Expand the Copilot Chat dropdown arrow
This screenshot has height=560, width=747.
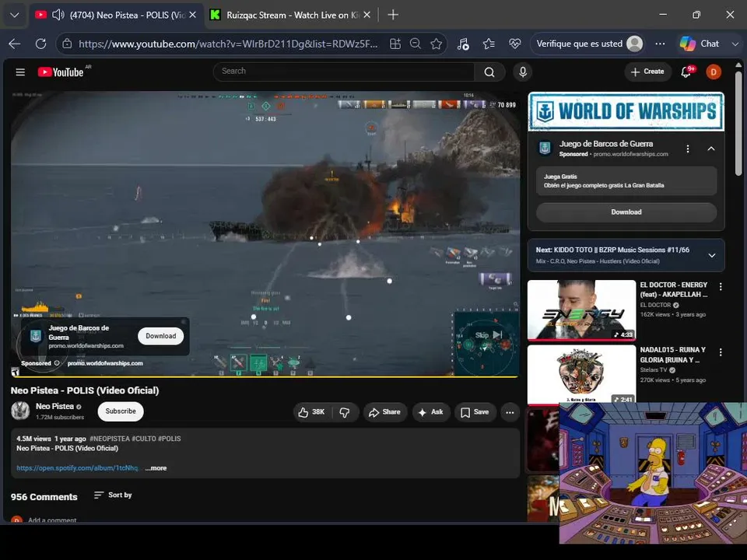735,44
